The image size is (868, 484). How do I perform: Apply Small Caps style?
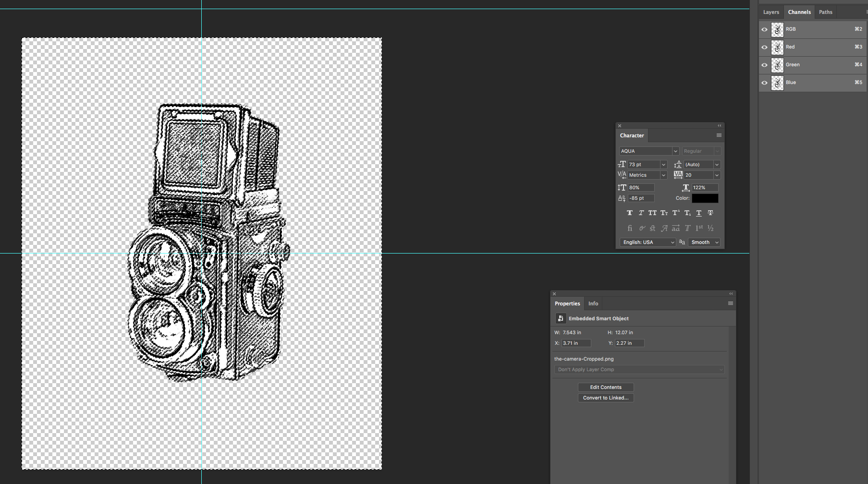pos(664,213)
